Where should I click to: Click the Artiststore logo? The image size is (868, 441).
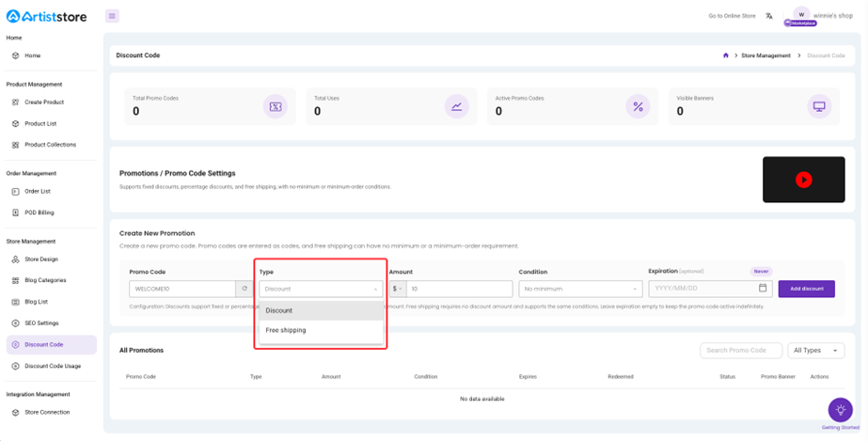[x=46, y=17]
